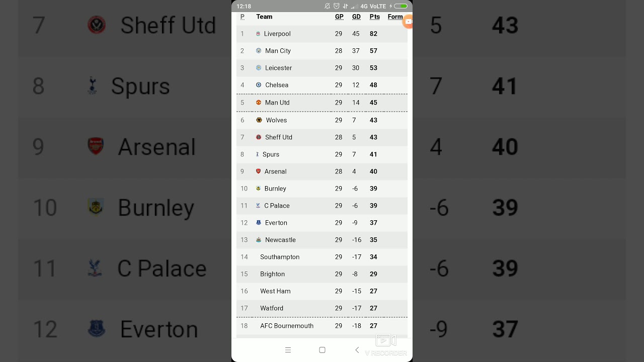
Task: Select the AFC Bournemouth team name
Action: click(287, 326)
